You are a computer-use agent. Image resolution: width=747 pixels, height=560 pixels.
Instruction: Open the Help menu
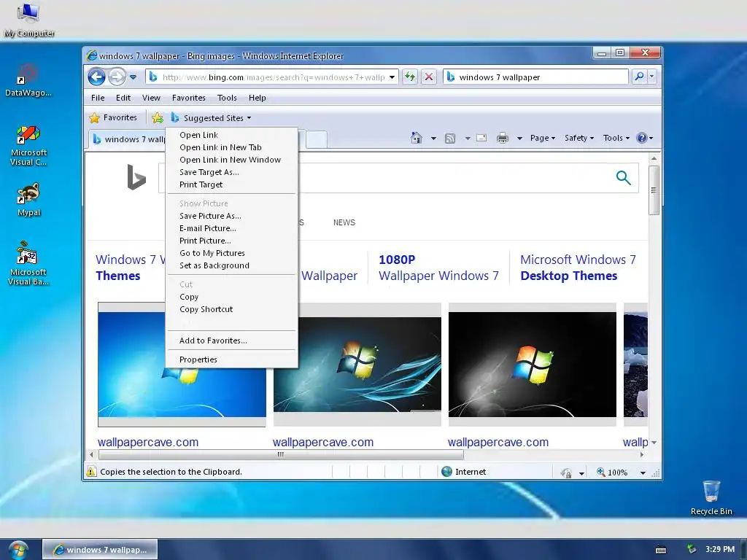[258, 98]
